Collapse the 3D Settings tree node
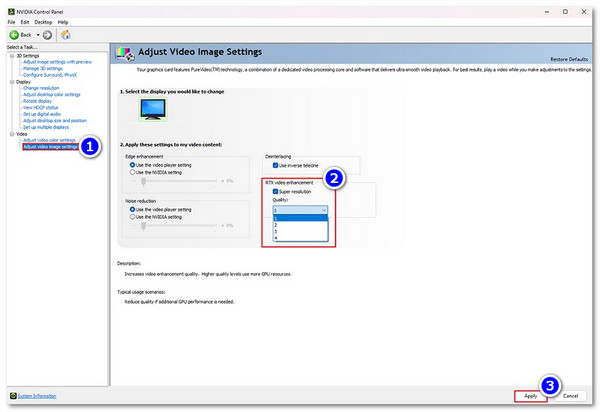Image resolution: width=600 pixels, height=412 pixels. click(12, 56)
